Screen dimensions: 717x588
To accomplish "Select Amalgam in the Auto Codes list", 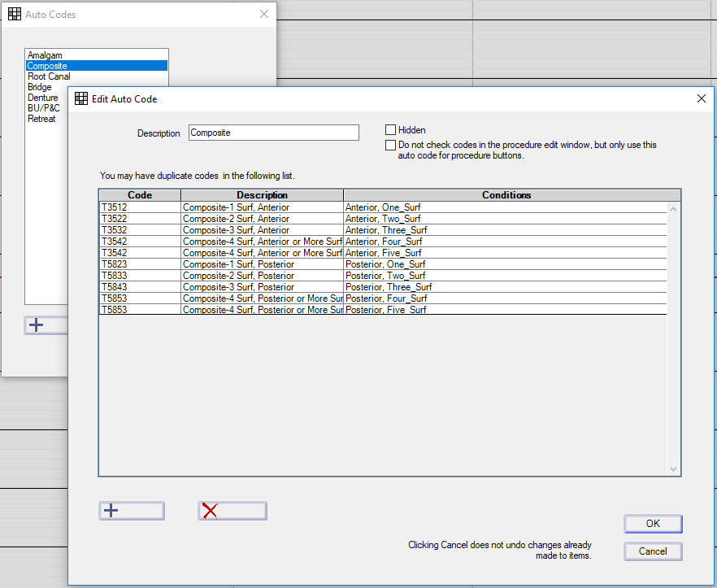I will coord(97,55).
